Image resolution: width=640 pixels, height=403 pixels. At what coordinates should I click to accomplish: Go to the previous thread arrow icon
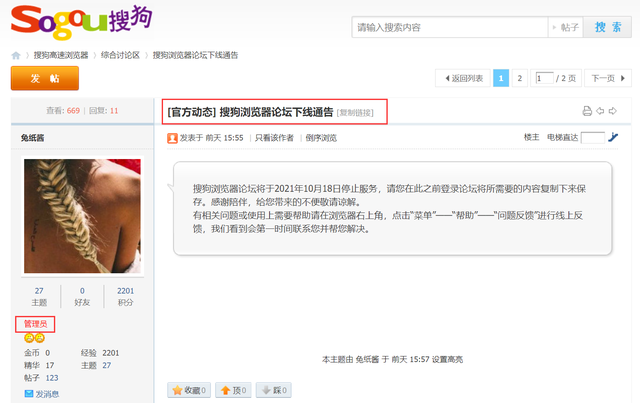[x=600, y=111]
